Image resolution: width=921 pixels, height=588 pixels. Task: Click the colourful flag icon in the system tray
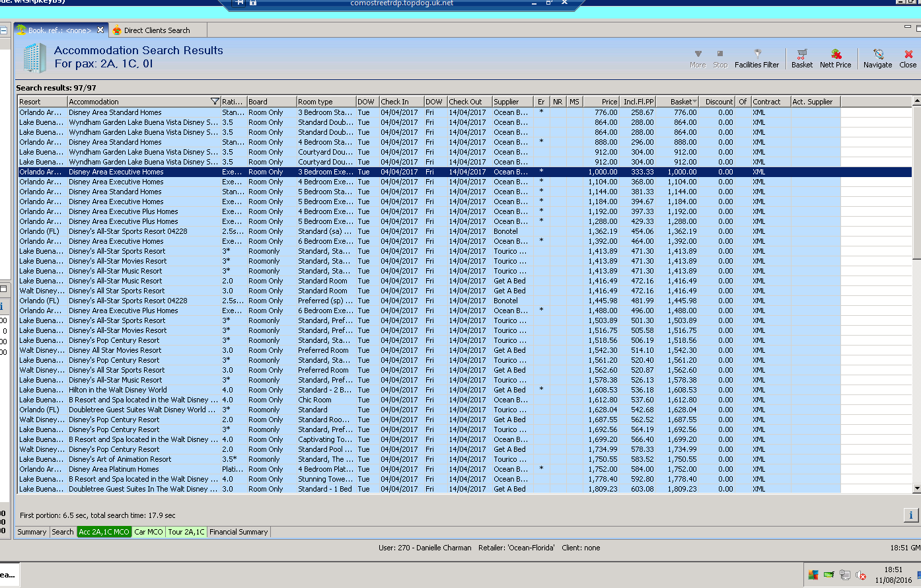pos(813,575)
